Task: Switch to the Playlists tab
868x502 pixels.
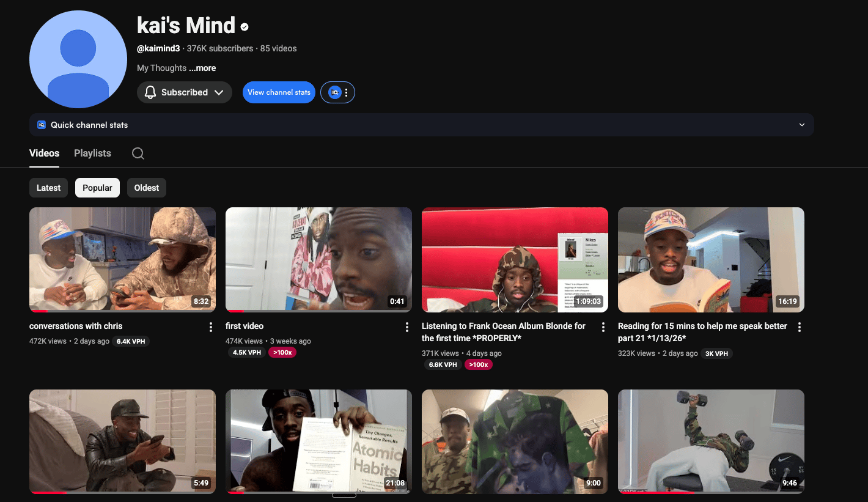Action: click(92, 153)
